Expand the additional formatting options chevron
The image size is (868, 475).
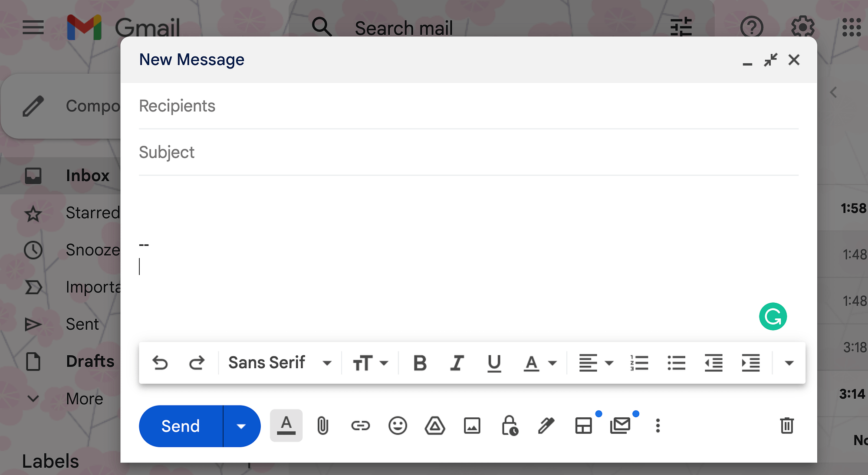click(x=789, y=363)
